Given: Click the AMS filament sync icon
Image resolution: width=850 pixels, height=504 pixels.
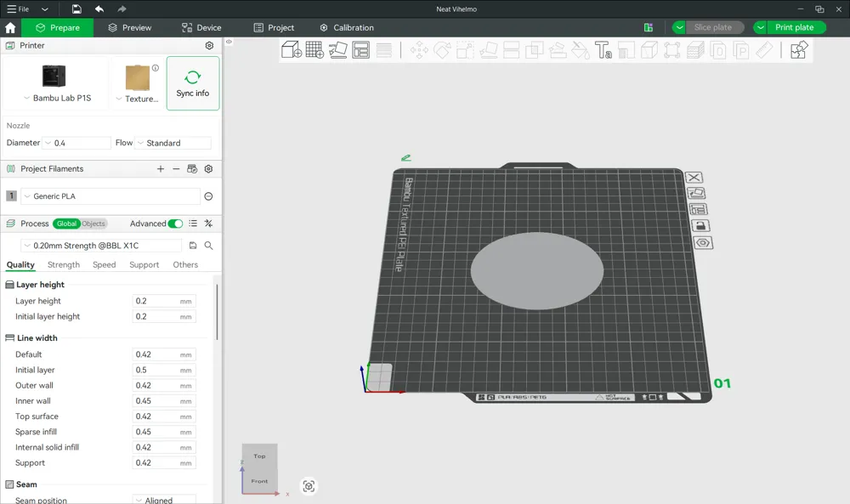Looking at the screenshot, I should (x=192, y=169).
